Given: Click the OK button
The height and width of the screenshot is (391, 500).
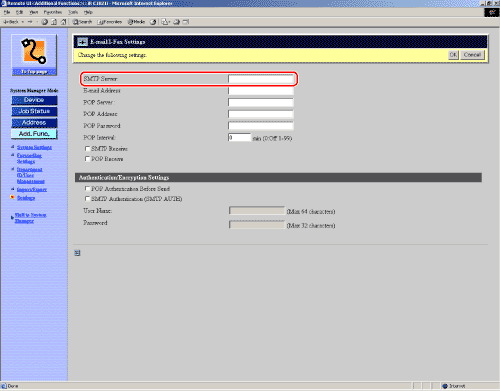Looking at the screenshot, I should click(453, 55).
